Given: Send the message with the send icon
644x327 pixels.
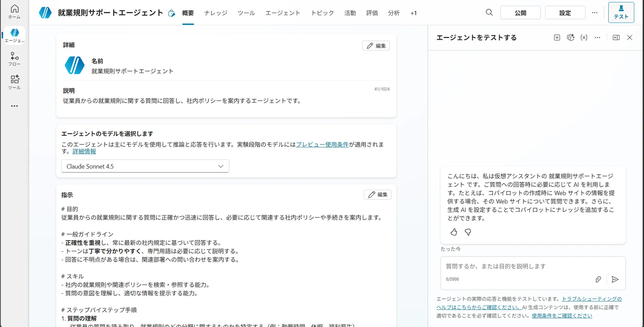Looking at the screenshot, I should 615,279.
